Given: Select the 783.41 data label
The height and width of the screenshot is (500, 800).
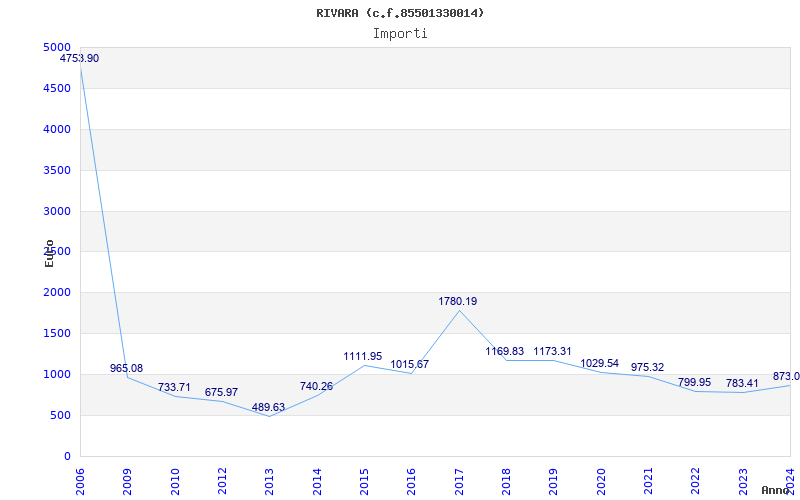Looking at the screenshot, I should pyautogui.click(x=742, y=383).
